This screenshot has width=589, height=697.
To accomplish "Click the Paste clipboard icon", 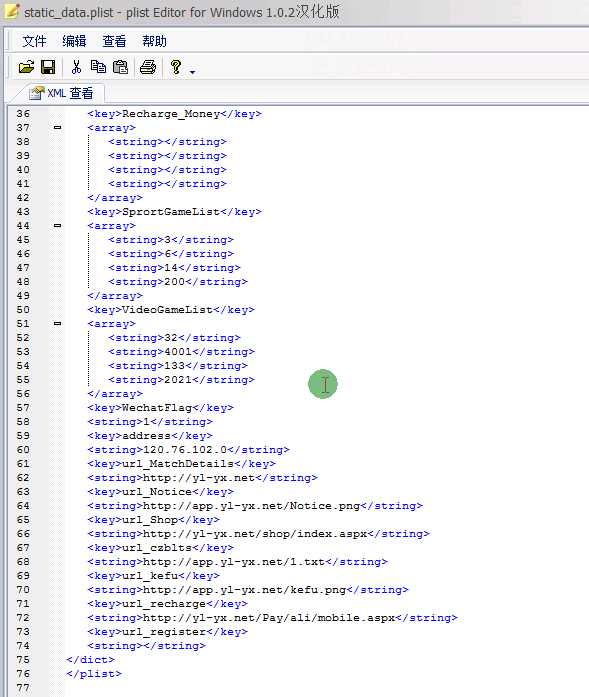I will (x=120, y=68).
